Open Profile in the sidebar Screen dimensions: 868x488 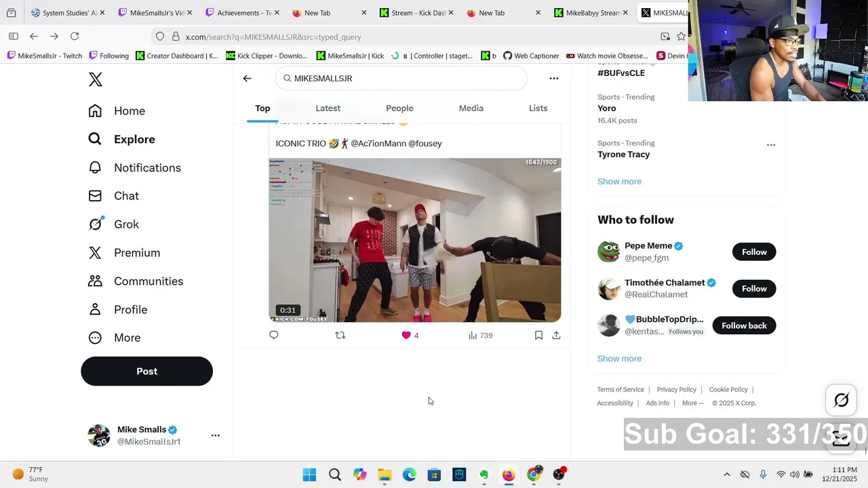click(x=117, y=310)
